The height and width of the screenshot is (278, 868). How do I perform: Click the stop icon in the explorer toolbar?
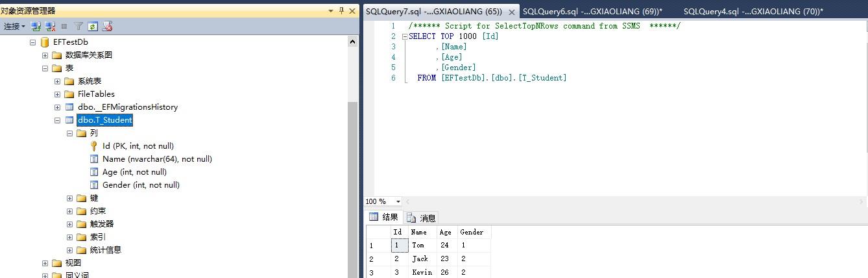coord(64,27)
